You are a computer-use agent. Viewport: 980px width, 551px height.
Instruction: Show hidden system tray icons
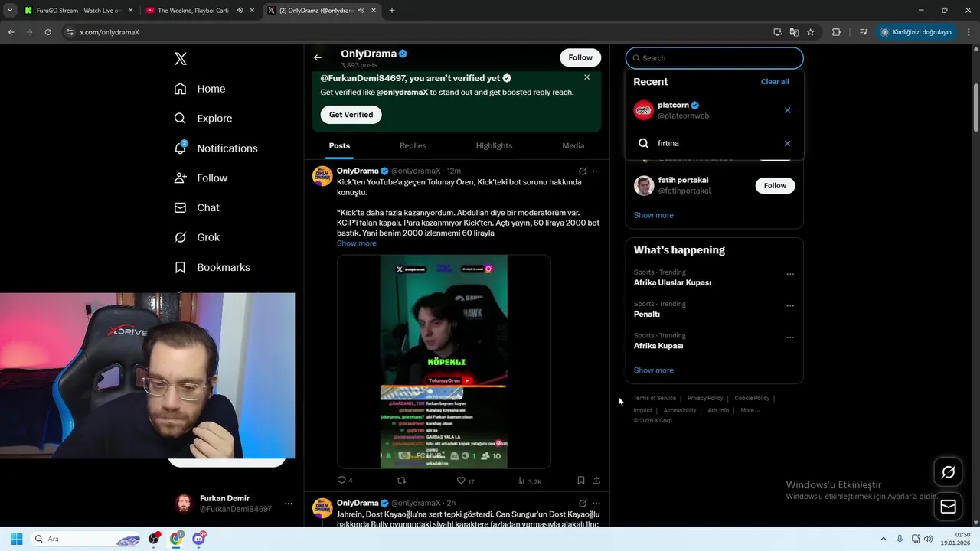884,539
